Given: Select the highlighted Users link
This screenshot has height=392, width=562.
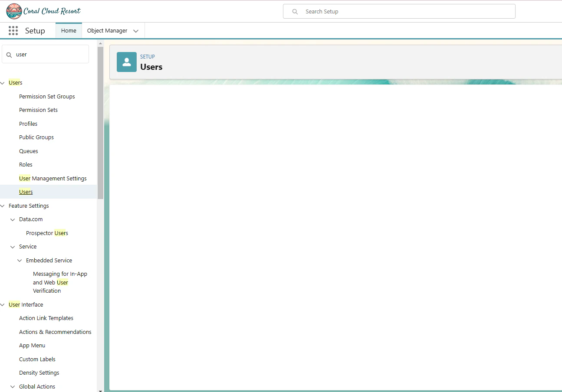Looking at the screenshot, I should [26, 192].
